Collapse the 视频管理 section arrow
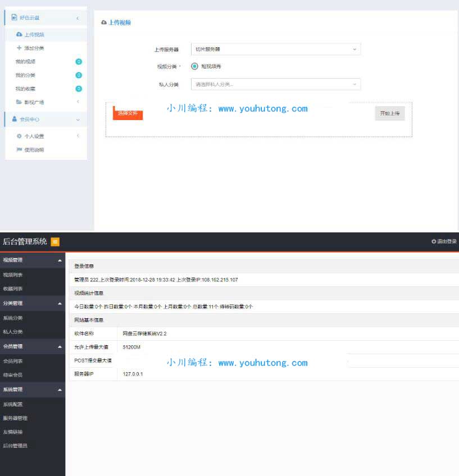Image resolution: width=459 pixels, height=476 pixels. pyautogui.click(x=60, y=260)
